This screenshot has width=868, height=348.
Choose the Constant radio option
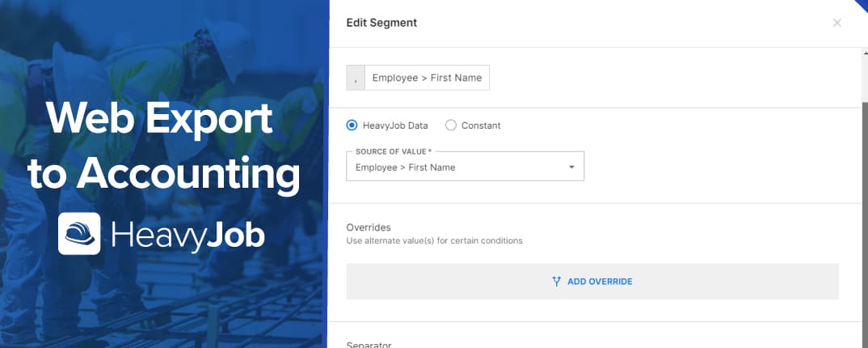pos(451,125)
